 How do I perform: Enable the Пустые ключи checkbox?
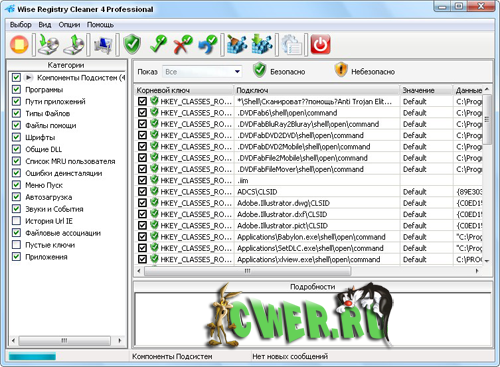tap(16, 245)
